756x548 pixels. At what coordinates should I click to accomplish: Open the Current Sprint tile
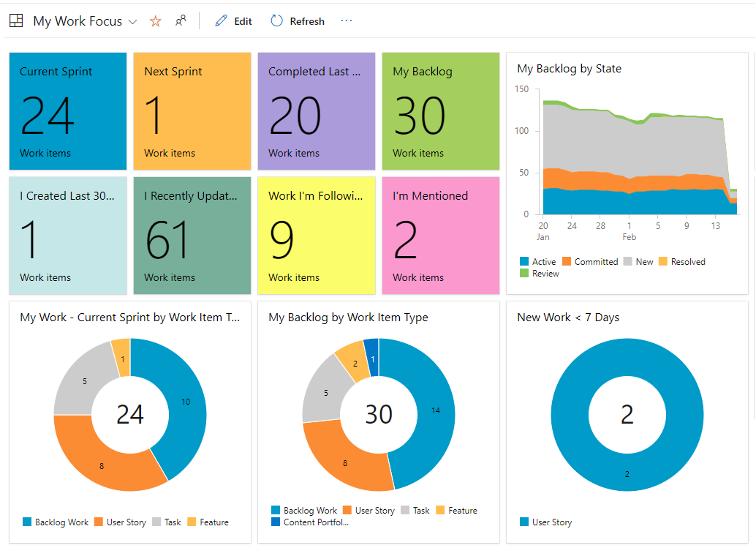(x=67, y=110)
